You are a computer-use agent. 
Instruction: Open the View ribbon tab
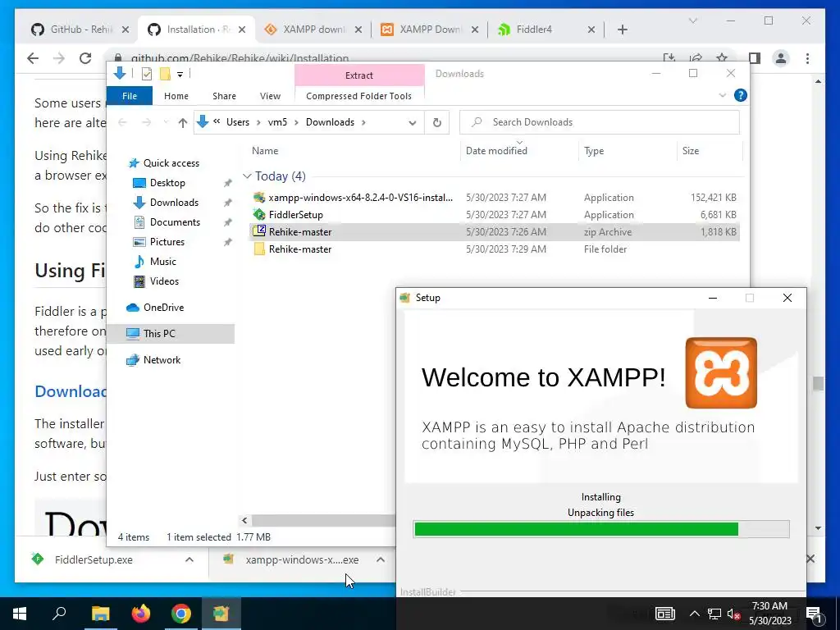[x=270, y=96]
